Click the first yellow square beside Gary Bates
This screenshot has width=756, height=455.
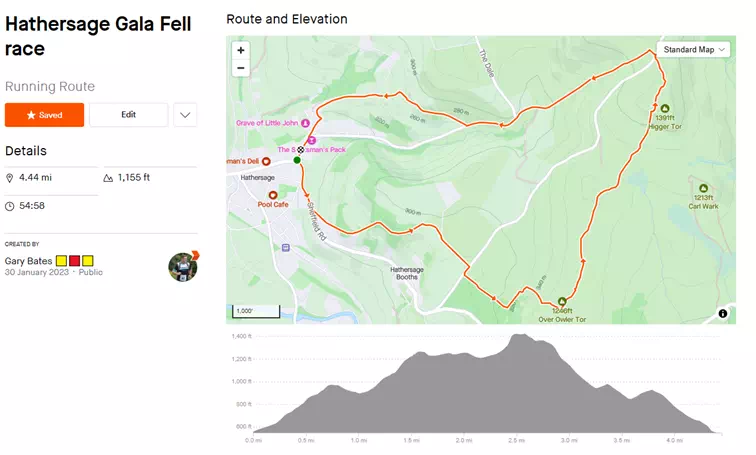pyautogui.click(x=62, y=261)
